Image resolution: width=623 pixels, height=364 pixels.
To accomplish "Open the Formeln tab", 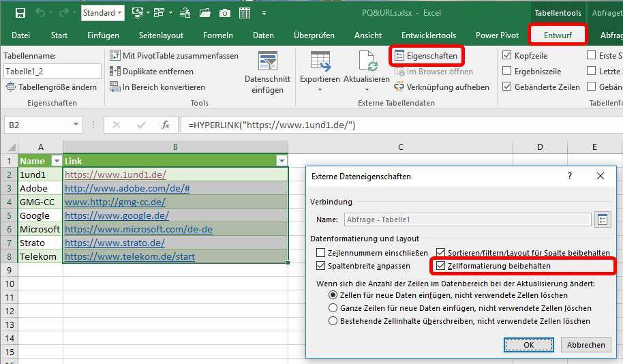I will pos(217,35).
